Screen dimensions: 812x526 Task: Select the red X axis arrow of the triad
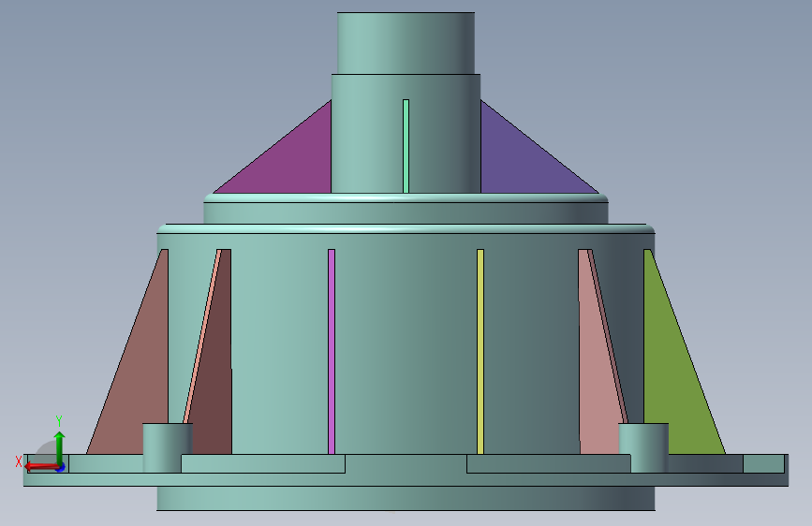[41, 467]
